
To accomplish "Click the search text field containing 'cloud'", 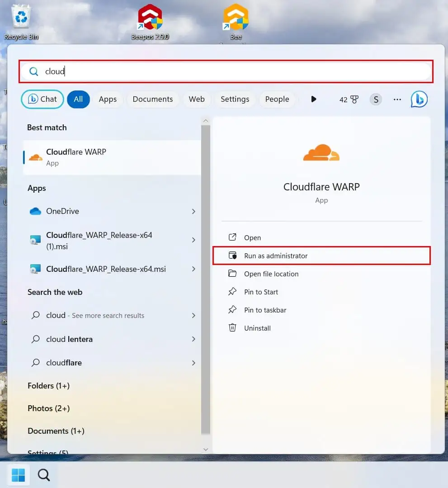I will (x=226, y=71).
